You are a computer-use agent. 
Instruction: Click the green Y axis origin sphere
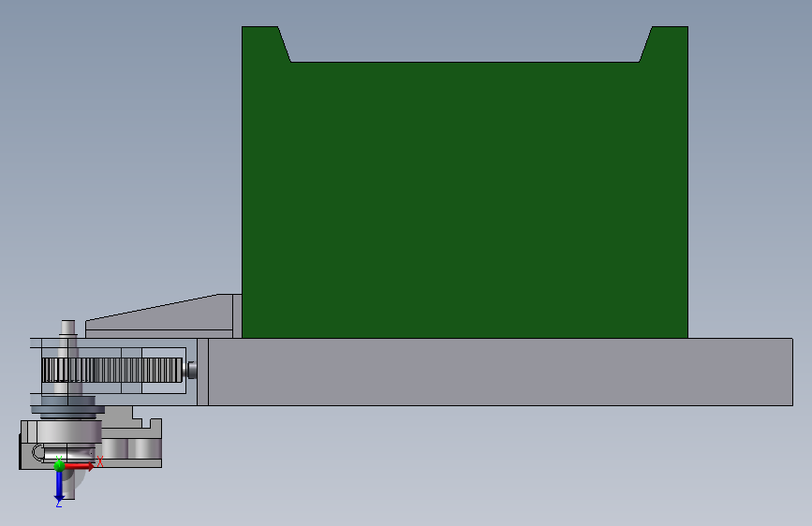59,465
